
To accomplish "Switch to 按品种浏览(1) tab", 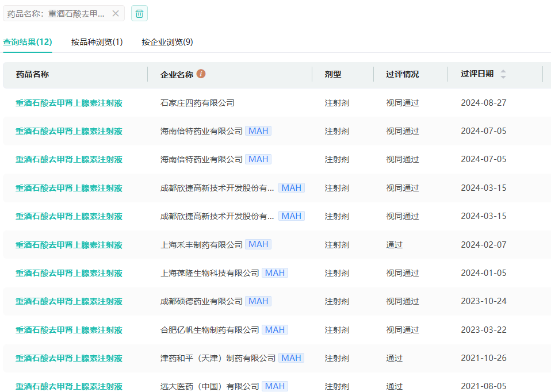I will click(97, 42).
